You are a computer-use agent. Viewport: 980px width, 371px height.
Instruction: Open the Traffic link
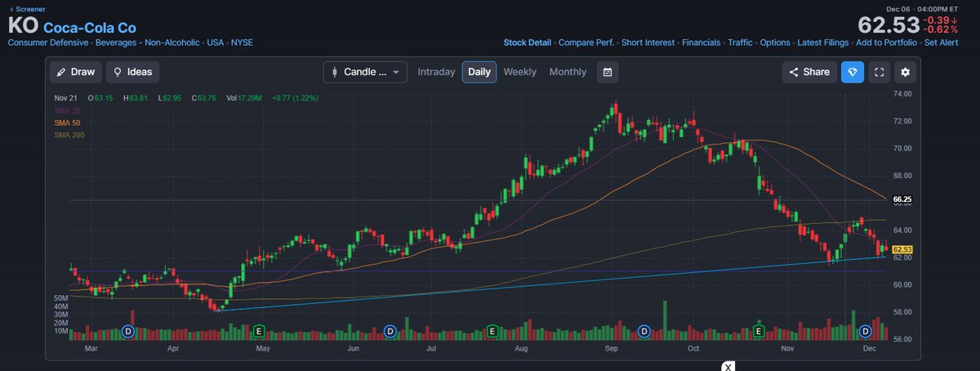point(741,42)
